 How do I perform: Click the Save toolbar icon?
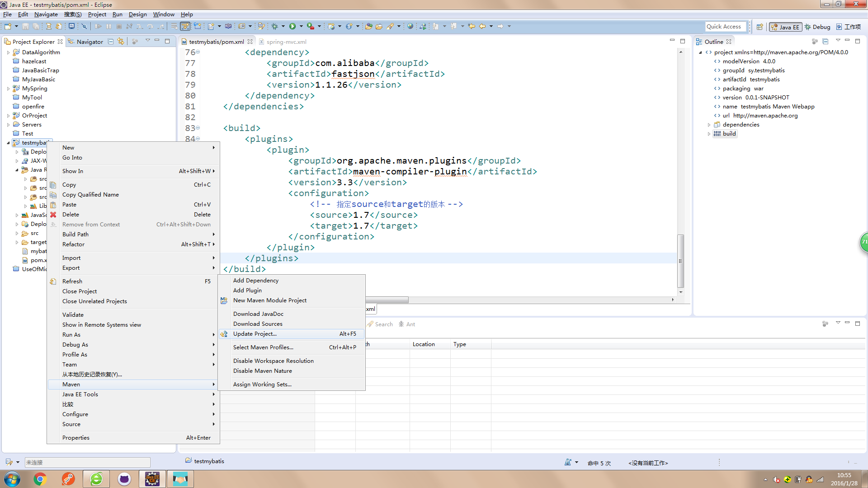pyautogui.click(x=25, y=26)
